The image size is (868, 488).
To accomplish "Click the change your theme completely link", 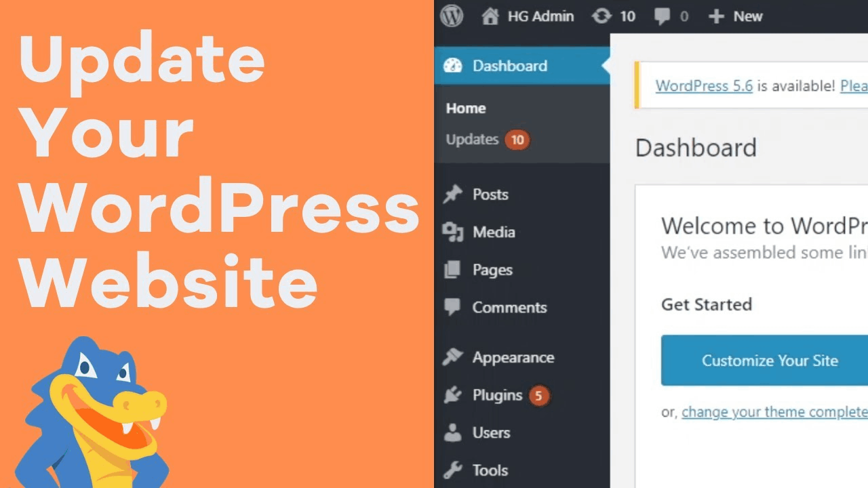I will click(774, 412).
